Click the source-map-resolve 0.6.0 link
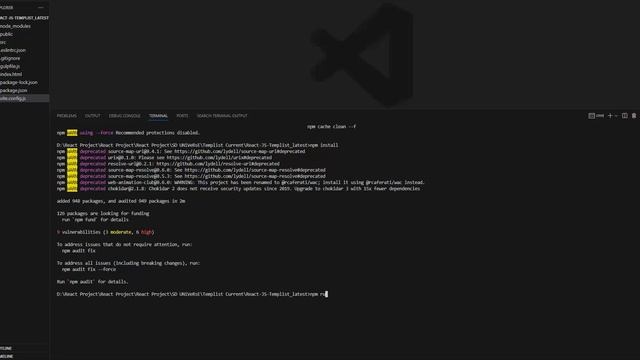 coord(255,170)
